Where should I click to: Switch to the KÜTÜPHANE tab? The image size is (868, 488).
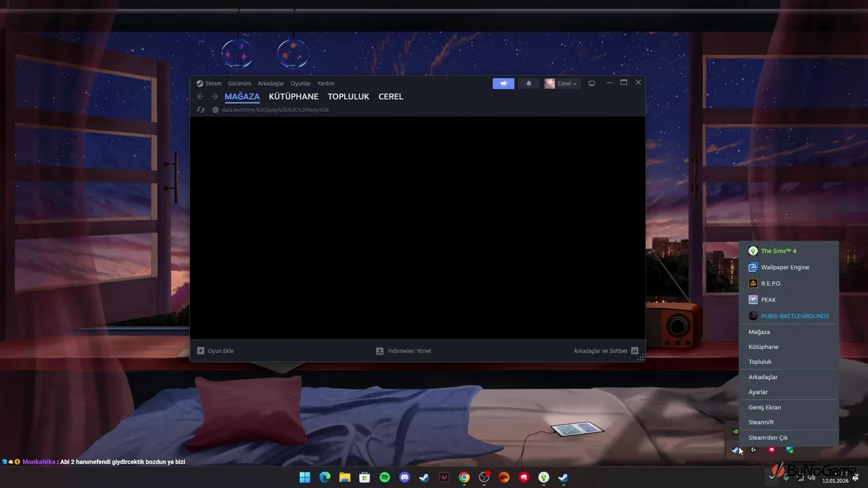coord(294,96)
